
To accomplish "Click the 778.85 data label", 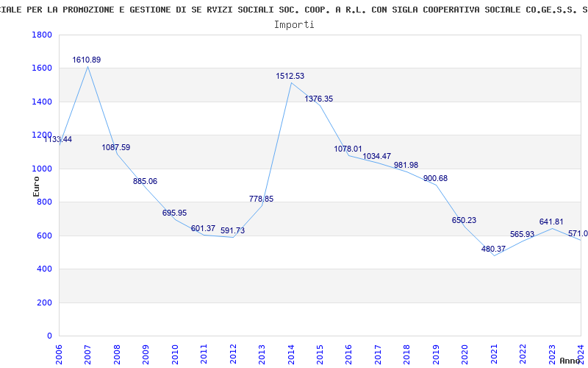I will [262, 199].
